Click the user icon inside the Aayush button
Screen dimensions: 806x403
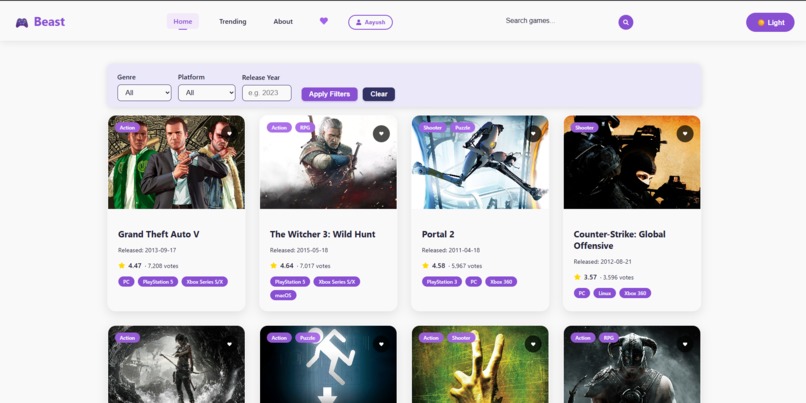pos(358,23)
